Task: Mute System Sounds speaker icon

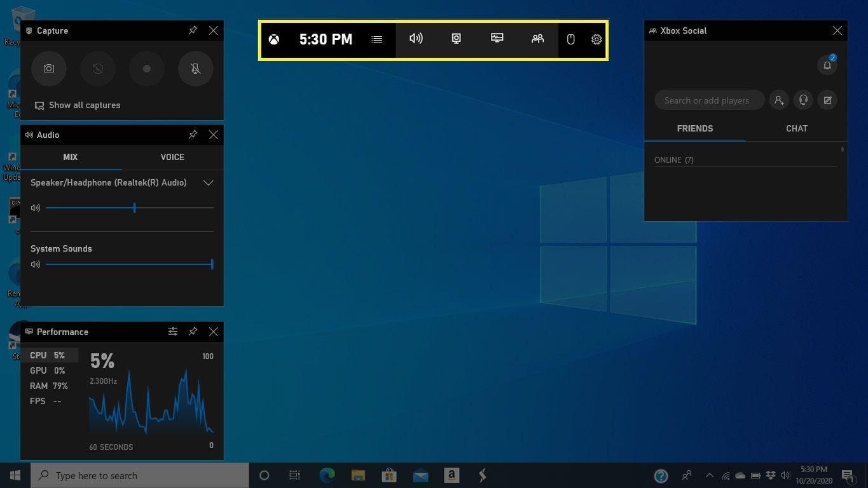Action: coord(35,264)
